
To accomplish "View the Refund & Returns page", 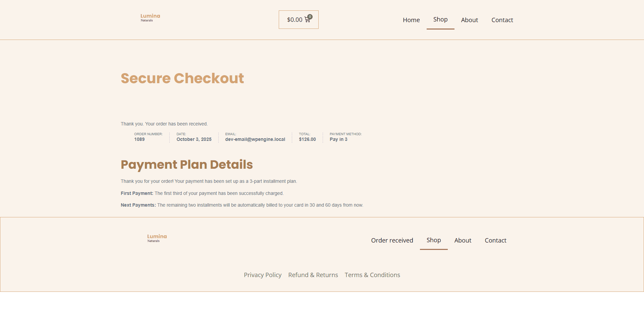I will 313,275.
